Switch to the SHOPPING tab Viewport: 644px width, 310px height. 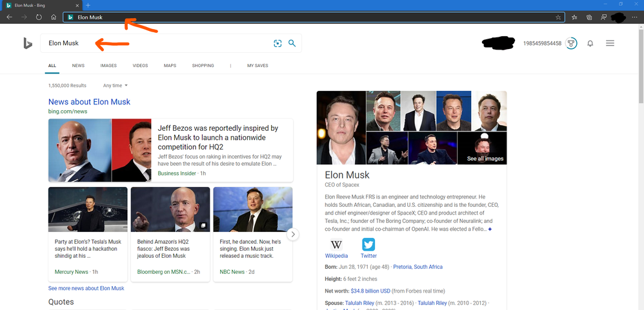click(203, 66)
